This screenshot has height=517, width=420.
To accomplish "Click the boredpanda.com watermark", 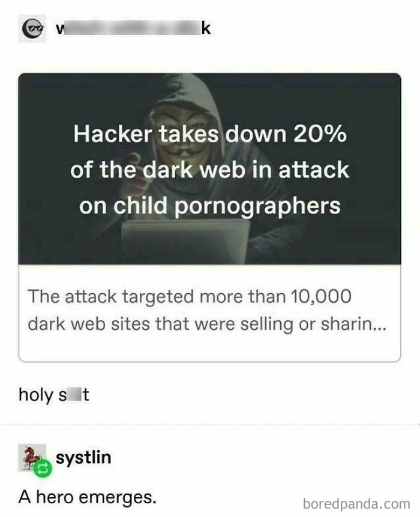I will (x=356, y=504).
